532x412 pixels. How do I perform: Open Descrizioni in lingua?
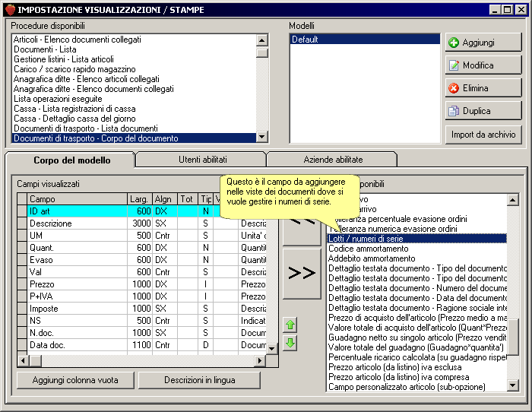point(199,380)
